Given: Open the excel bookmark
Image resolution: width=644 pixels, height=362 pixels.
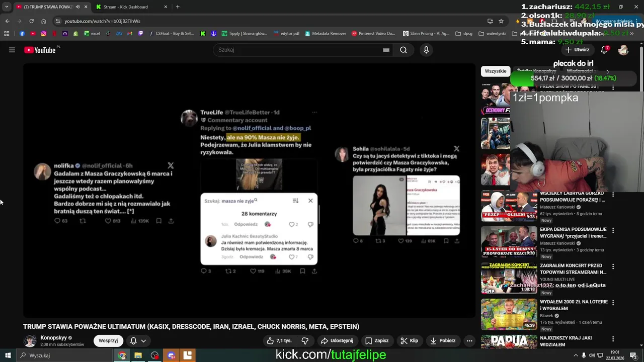Looking at the screenshot, I should click(92, 34).
